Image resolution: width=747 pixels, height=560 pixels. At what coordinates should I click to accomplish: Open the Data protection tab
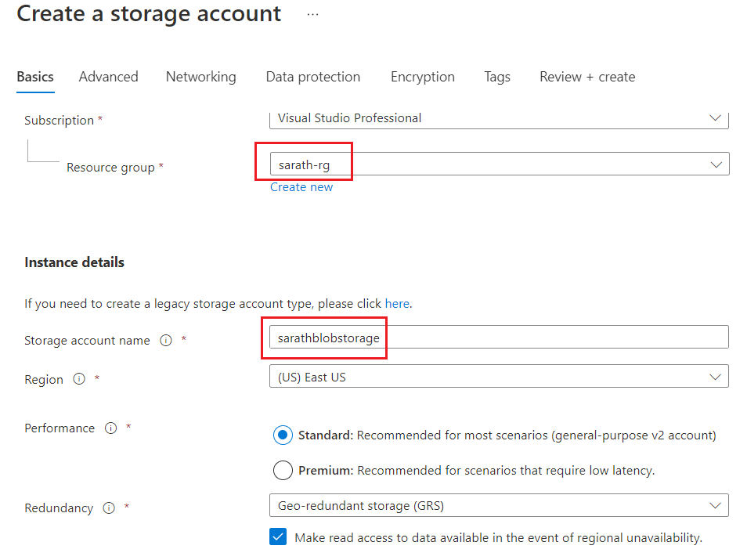tap(312, 77)
